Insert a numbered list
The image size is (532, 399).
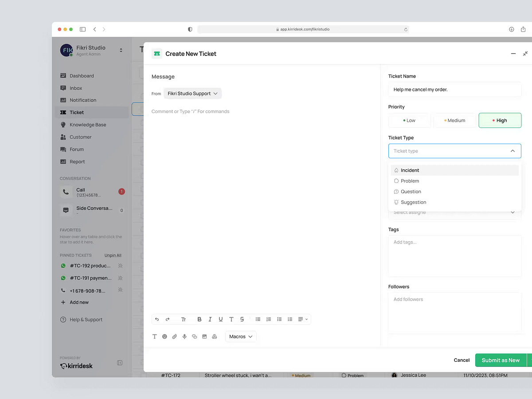point(269,319)
